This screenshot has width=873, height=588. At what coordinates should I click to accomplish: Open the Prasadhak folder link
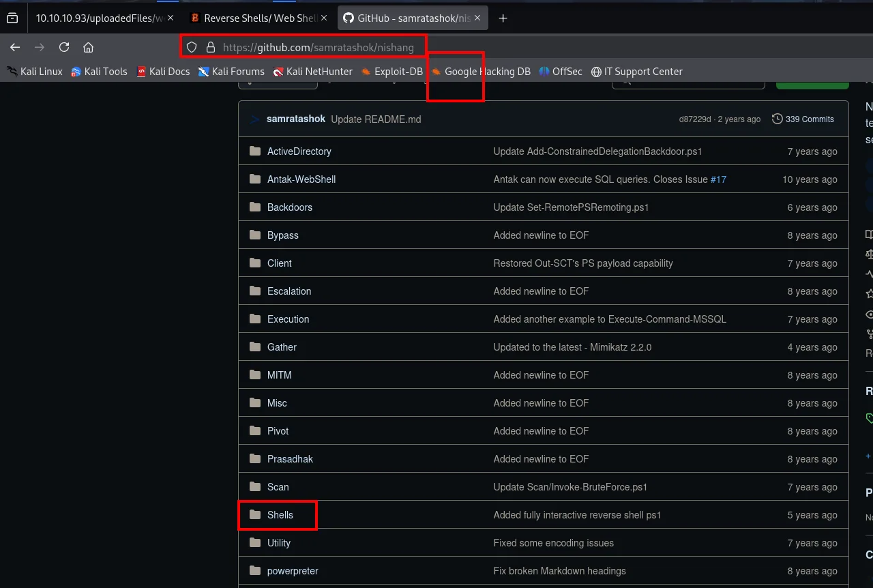click(x=290, y=459)
